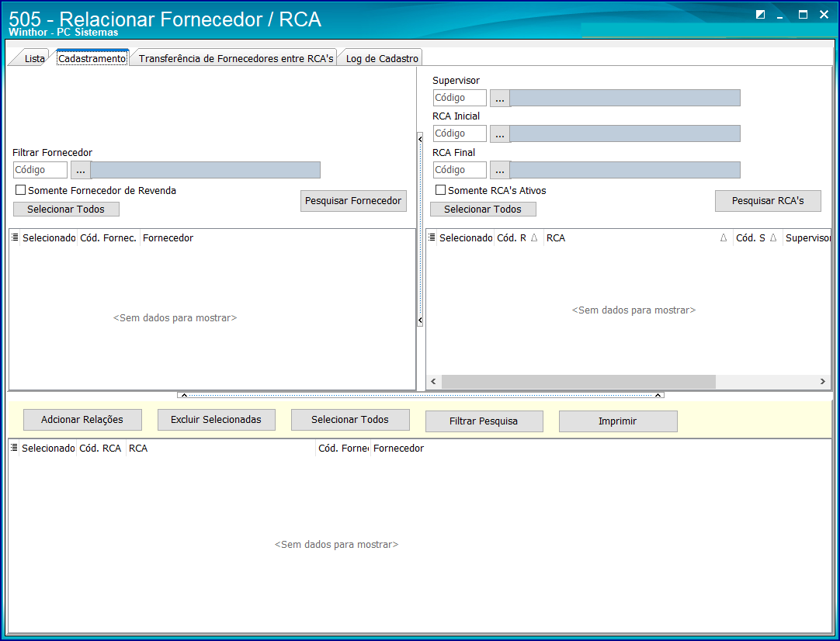The image size is (840, 641).
Task: Switch to the Log de Cadastro tab
Action: tap(382, 58)
